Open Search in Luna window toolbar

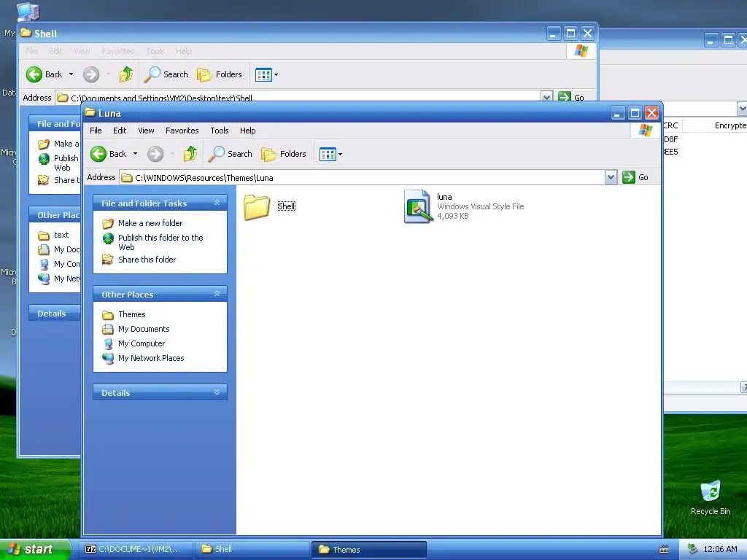[x=231, y=154]
